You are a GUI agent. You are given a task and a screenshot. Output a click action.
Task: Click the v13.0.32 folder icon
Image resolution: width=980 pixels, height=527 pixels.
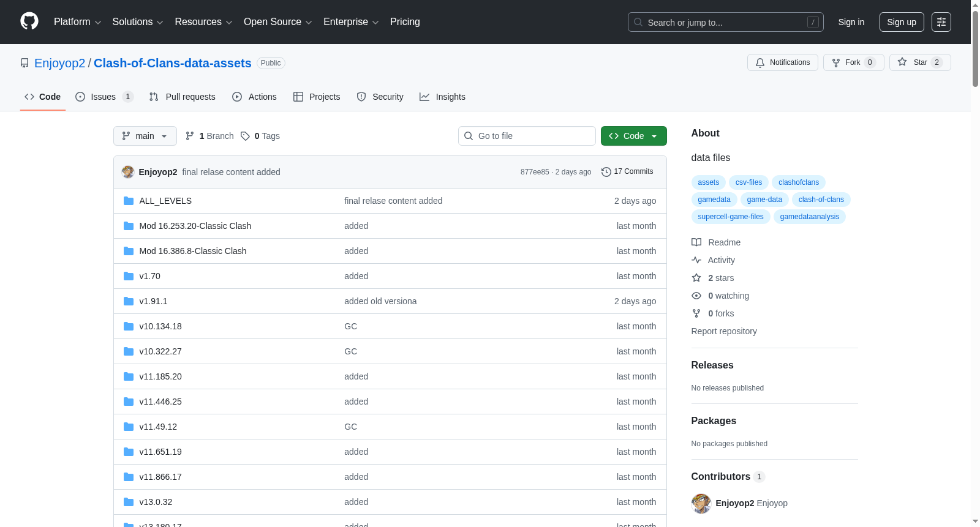click(x=129, y=502)
